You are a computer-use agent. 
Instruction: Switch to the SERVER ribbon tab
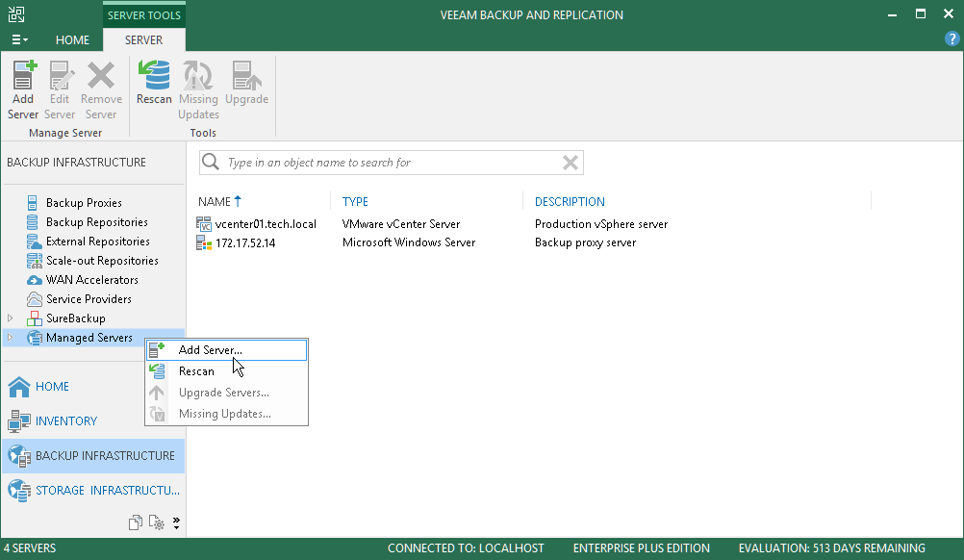[x=144, y=40]
